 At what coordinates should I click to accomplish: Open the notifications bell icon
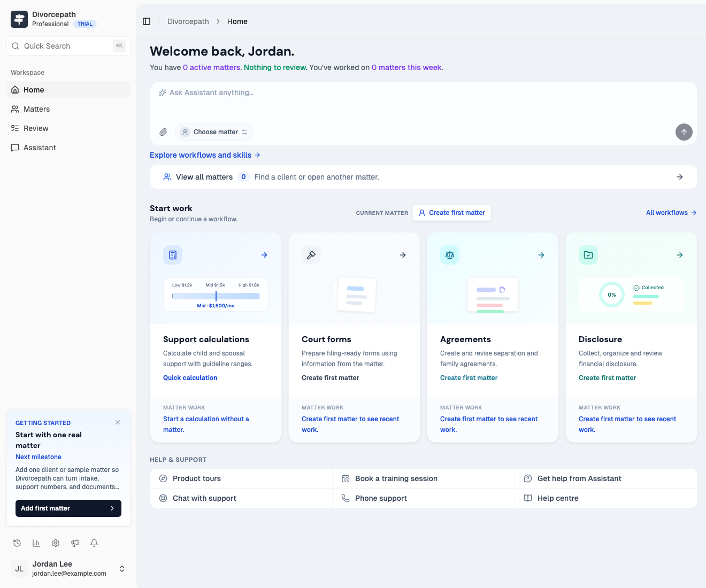pyautogui.click(x=94, y=543)
